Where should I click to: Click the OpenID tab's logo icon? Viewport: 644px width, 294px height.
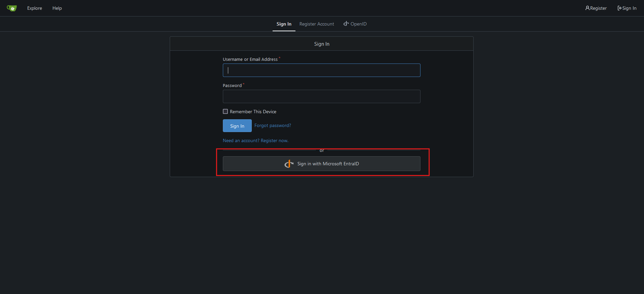coord(346,24)
